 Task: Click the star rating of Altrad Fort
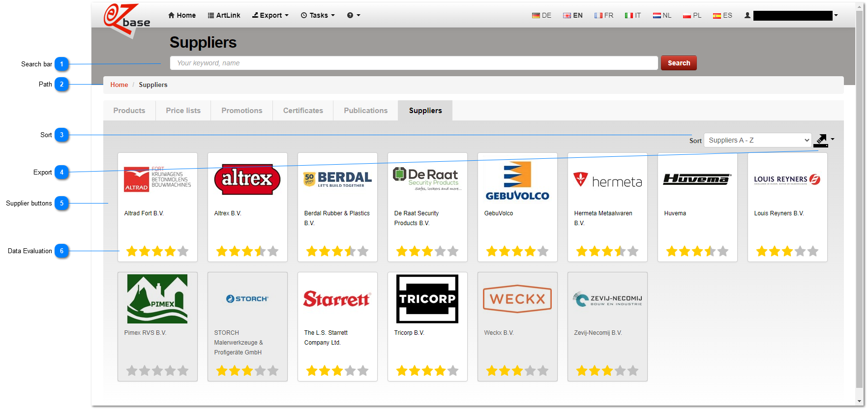tap(157, 251)
